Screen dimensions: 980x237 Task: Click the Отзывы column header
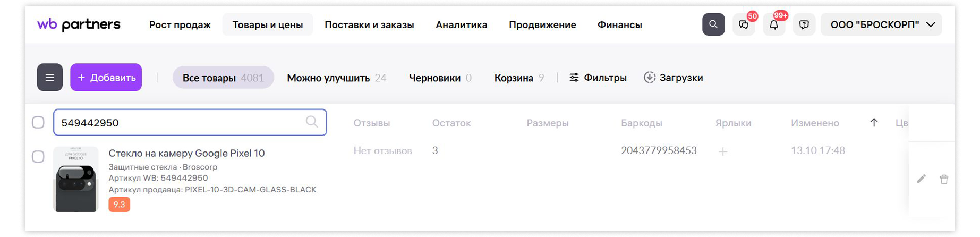point(372,123)
